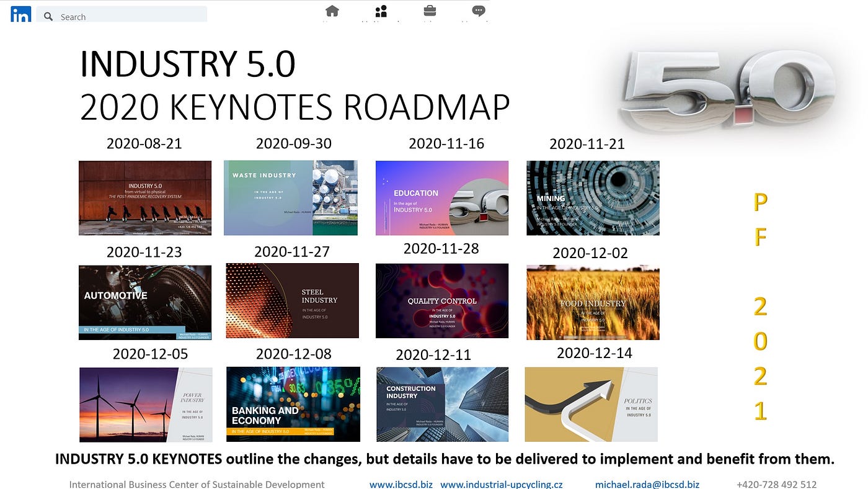Focus the LinkedIn Search field

(x=122, y=15)
